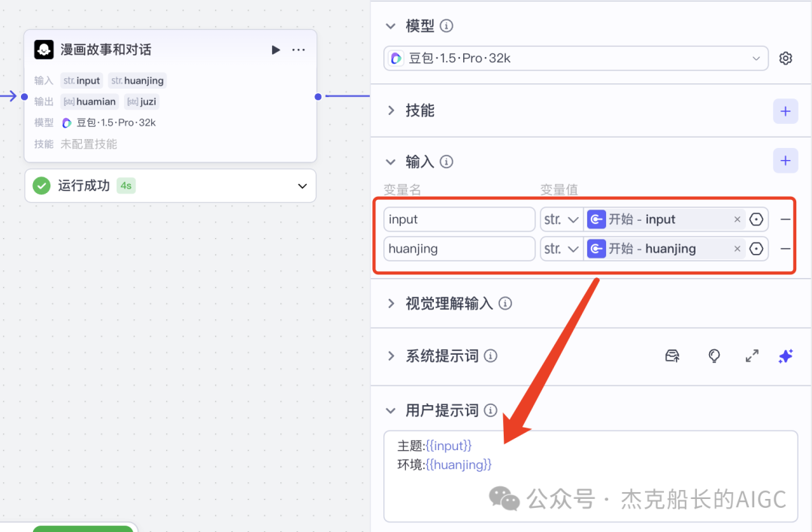Click the {{input}} variable in prompt
Image resolution: width=812 pixels, height=532 pixels.
coord(448,446)
